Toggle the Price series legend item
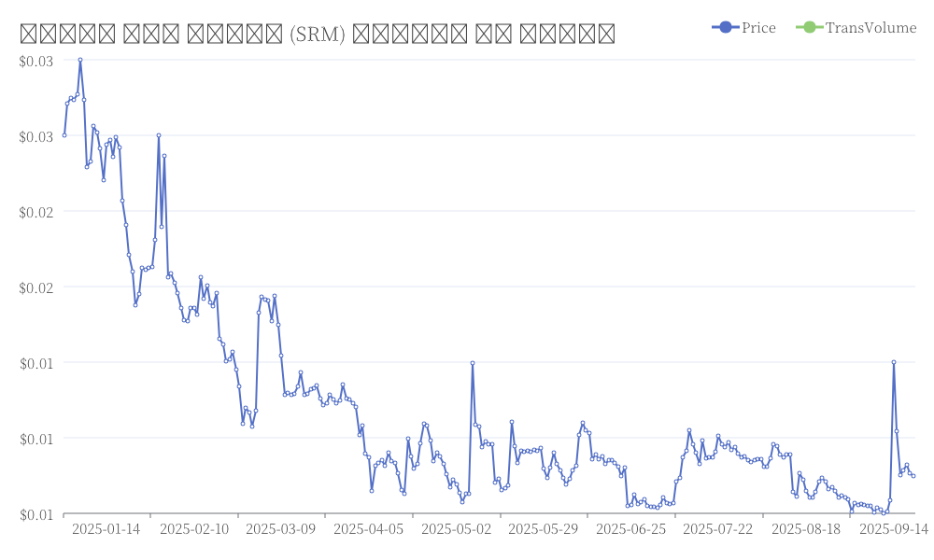Viewport: 934px width, 560px height. (743, 27)
